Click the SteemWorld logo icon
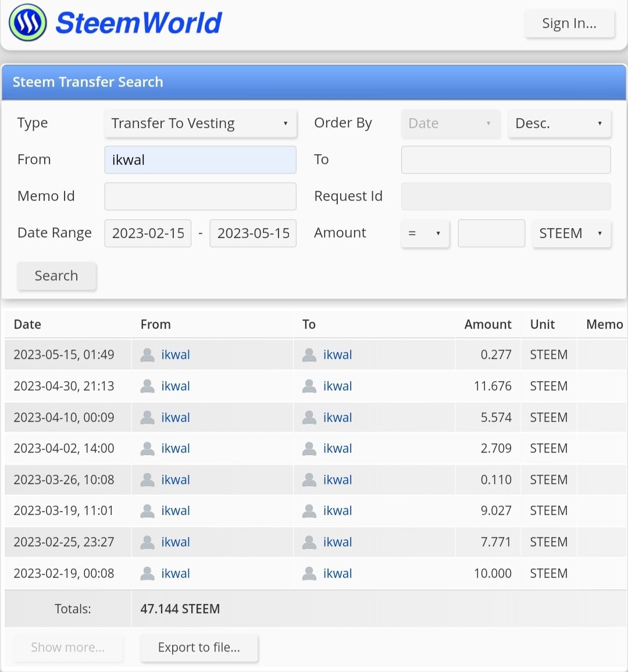Viewport: 628px width, 672px height. coord(28,22)
